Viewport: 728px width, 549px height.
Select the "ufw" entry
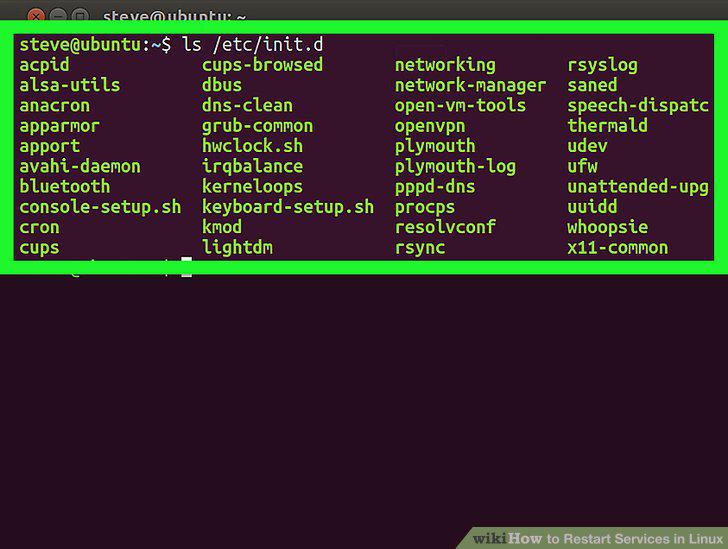(x=583, y=166)
